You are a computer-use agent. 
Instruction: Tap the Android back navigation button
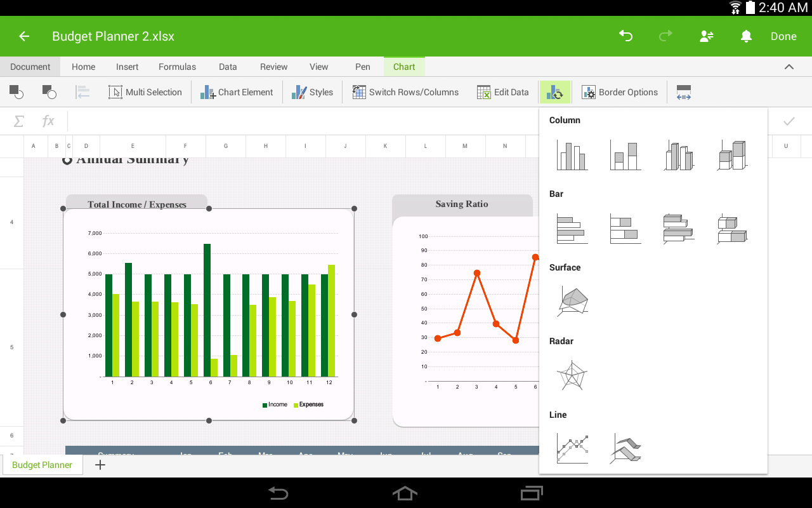click(x=278, y=493)
